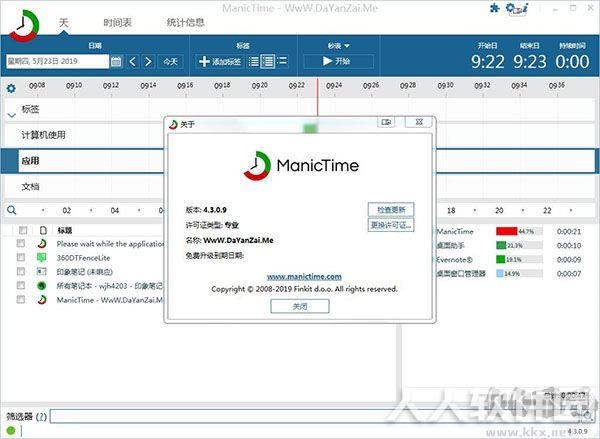Open the www.manictime.com link

[304, 276]
